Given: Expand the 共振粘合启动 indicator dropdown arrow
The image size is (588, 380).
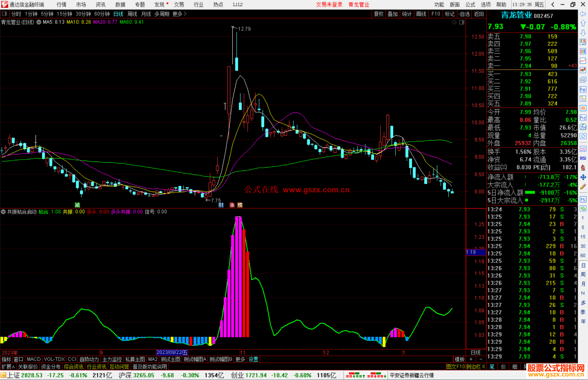Looking at the screenshot, I should pyautogui.click(x=4, y=212).
